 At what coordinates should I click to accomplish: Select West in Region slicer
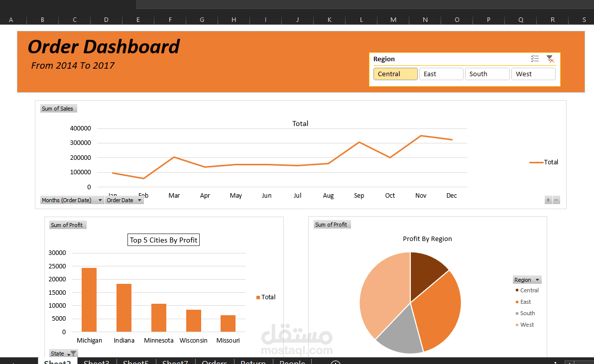533,74
